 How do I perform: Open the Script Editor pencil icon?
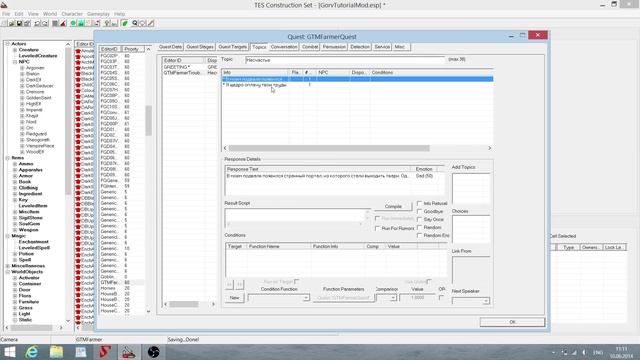point(151,23)
